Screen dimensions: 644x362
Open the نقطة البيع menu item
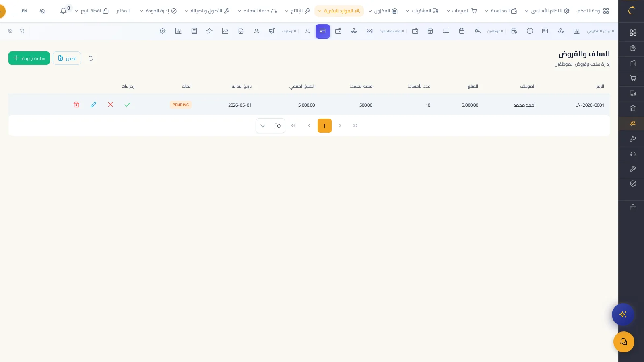tap(92, 11)
